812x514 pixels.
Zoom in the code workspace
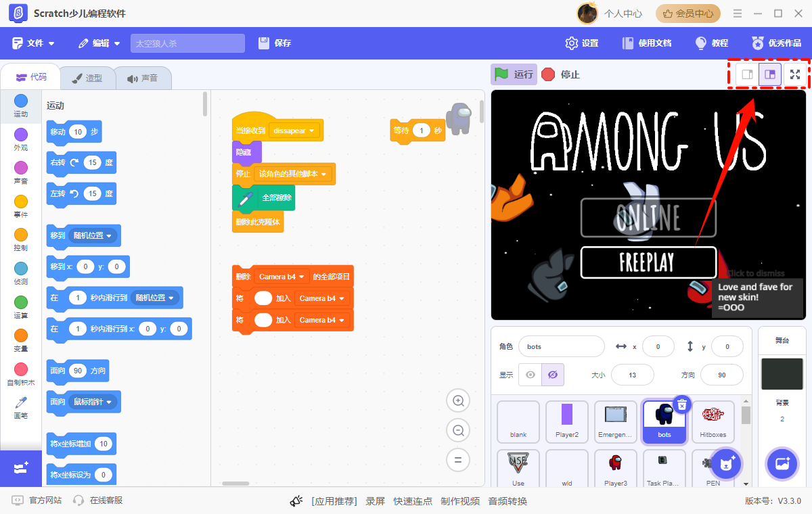(x=458, y=401)
